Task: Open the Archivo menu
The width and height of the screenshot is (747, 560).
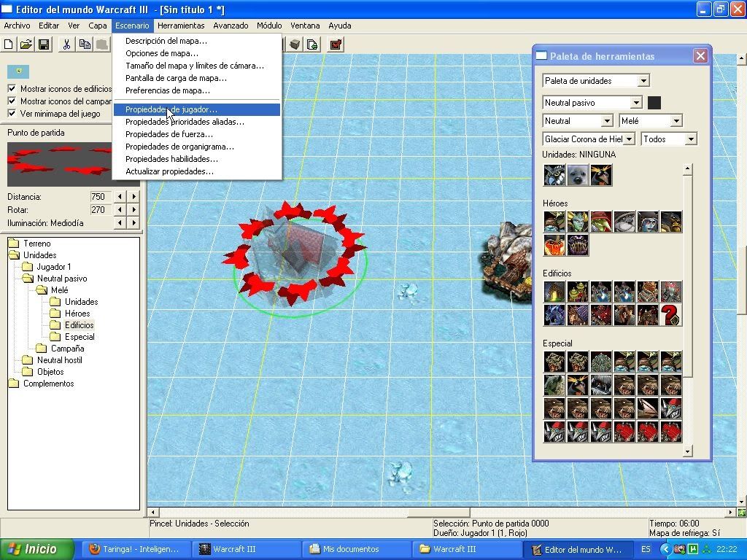Action: point(18,26)
